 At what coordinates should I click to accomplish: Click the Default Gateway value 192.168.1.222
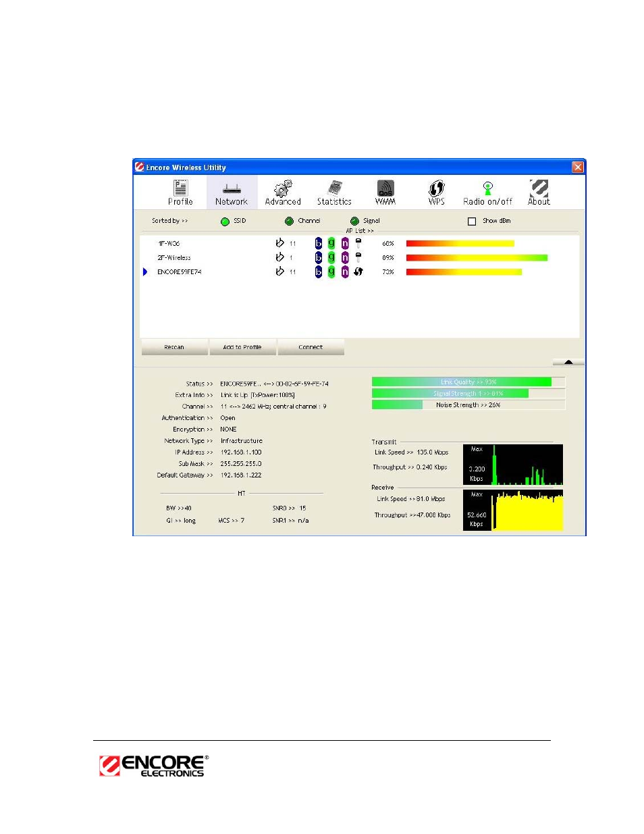(241, 475)
